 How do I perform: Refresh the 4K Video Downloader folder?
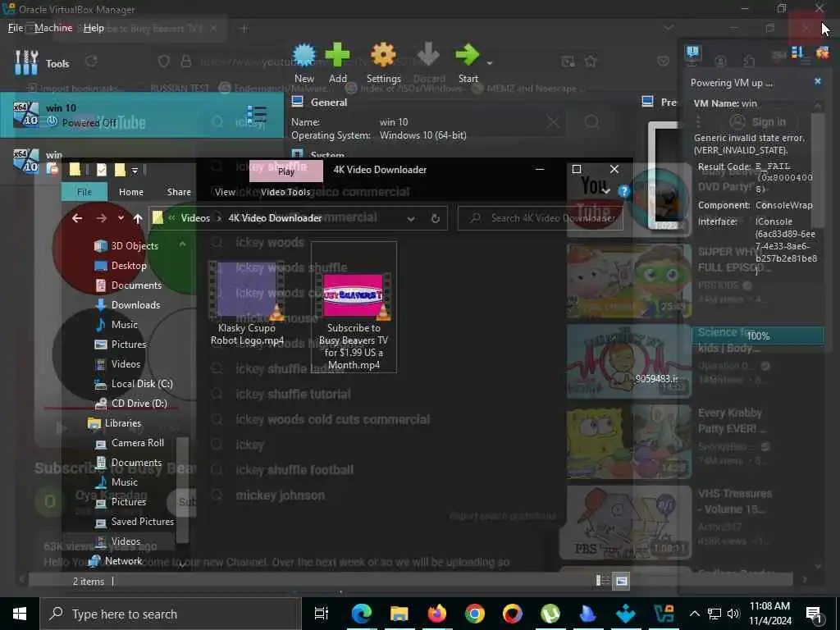436,218
